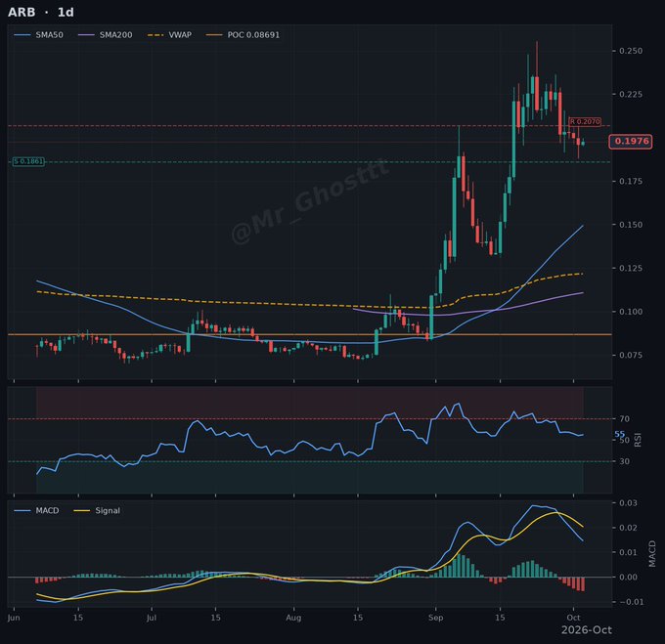The image size is (665, 644).
Task: Click the MACD 0.03 axis label
Action: tap(628, 503)
